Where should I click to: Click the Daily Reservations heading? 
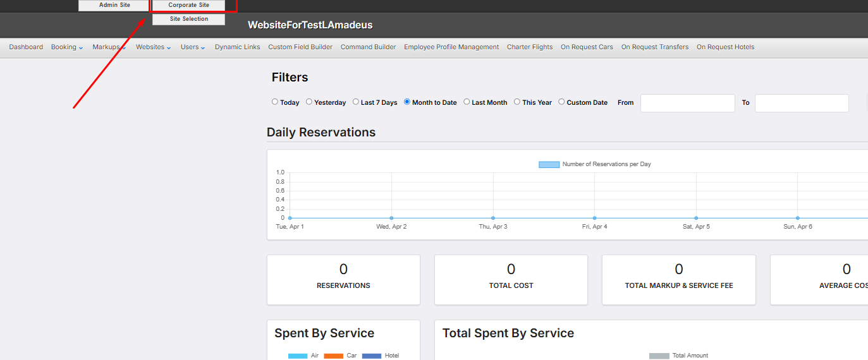pyautogui.click(x=321, y=132)
